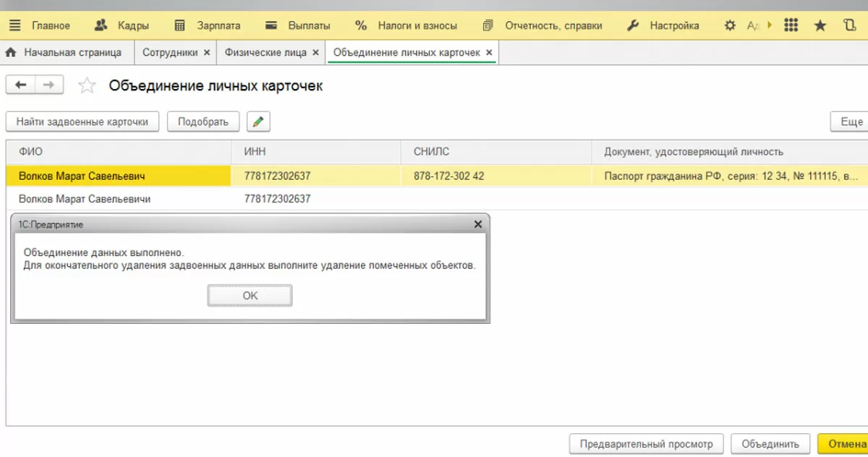Go forward with the right arrow
The image size is (868, 457).
pos(48,85)
